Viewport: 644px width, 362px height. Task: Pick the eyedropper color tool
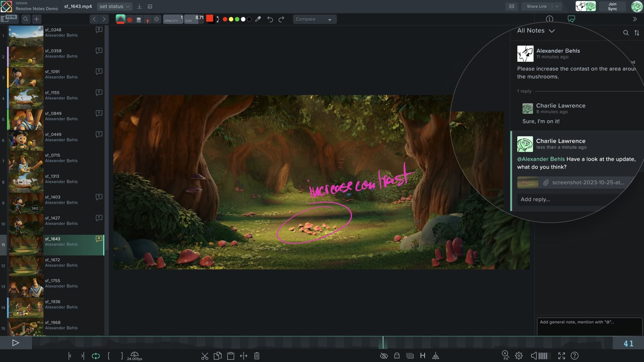point(258,19)
